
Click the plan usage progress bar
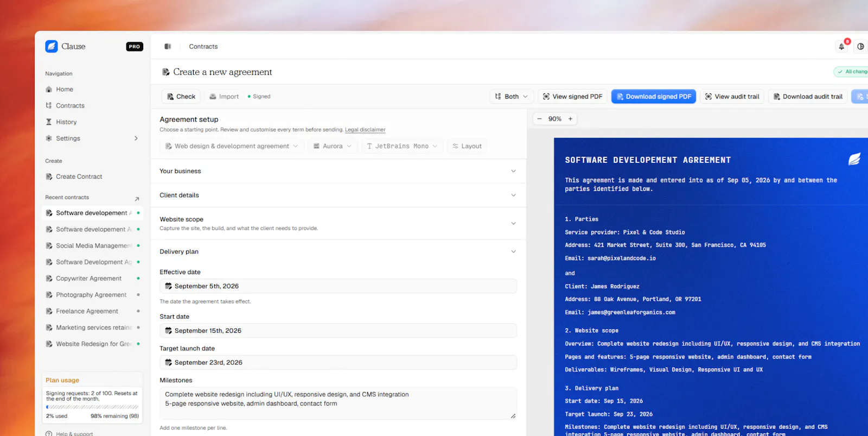coord(92,407)
